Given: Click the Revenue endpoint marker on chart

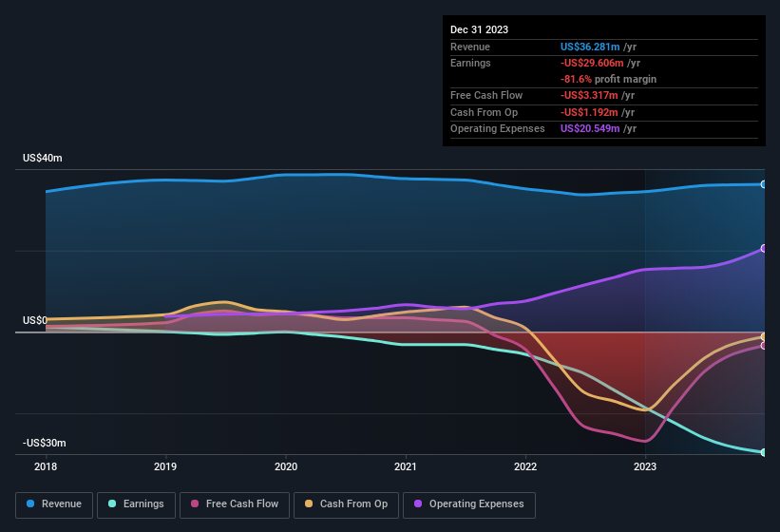Looking at the screenshot, I should pos(764,184).
